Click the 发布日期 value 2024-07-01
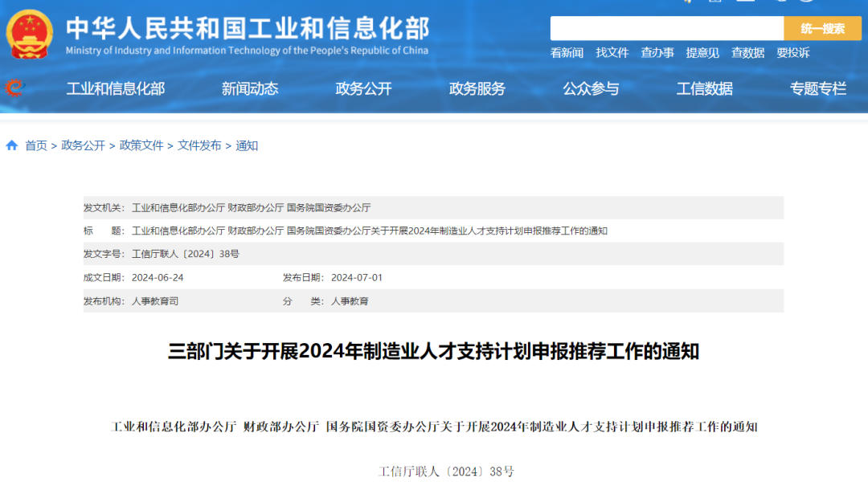This screenshot has width=868, height=482. tap(357, 278)
